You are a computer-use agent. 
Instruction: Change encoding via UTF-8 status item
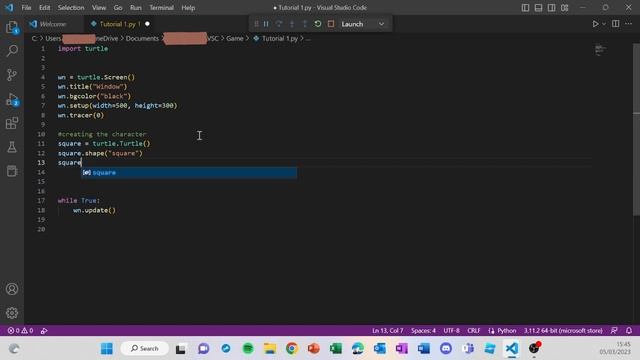click(451, 331)
